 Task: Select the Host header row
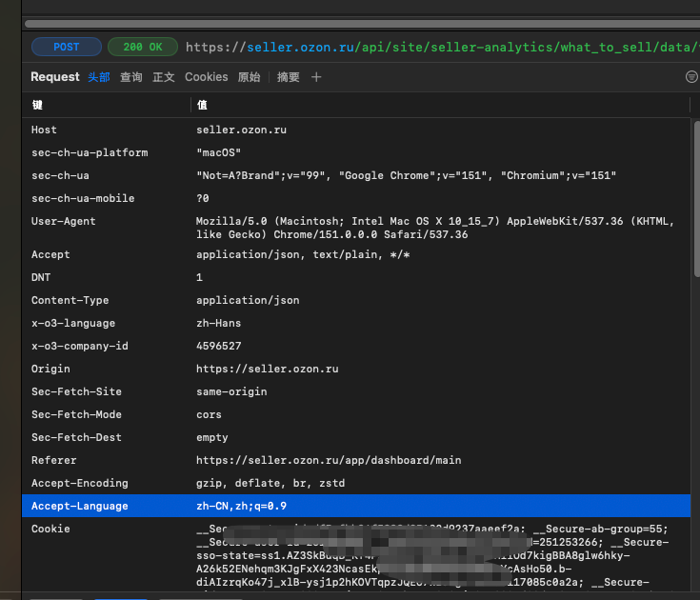point(356,130)
